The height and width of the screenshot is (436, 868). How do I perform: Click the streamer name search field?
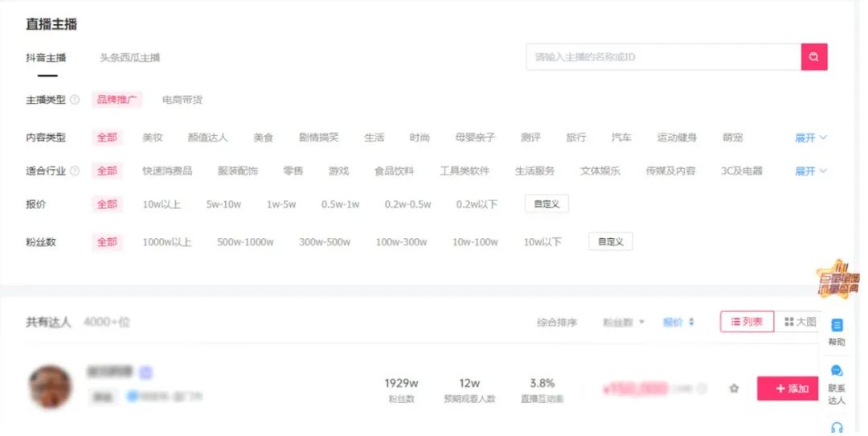(x=663, y=57)
